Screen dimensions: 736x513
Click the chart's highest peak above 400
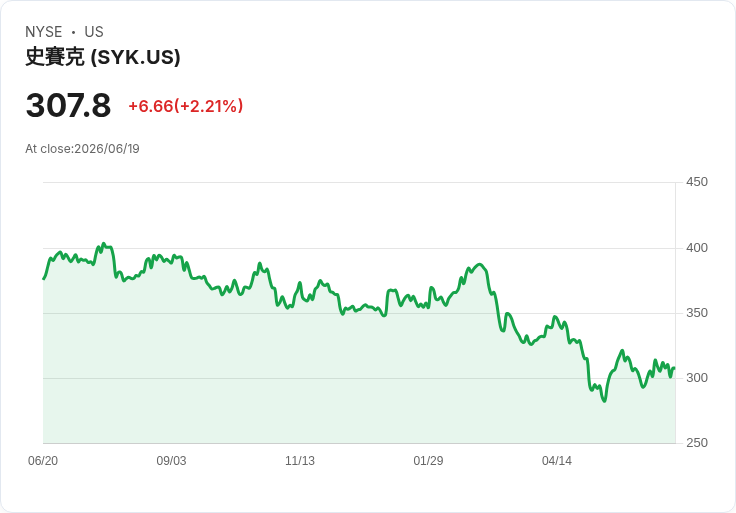point(104,244)
